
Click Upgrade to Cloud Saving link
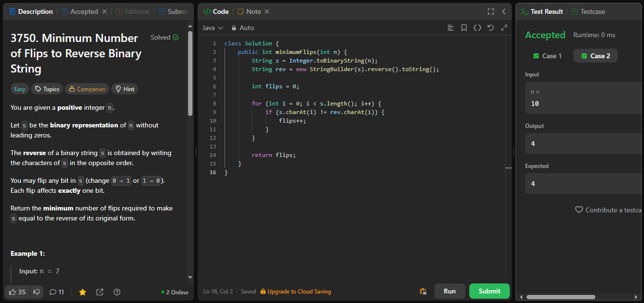(x=298, y=292)
